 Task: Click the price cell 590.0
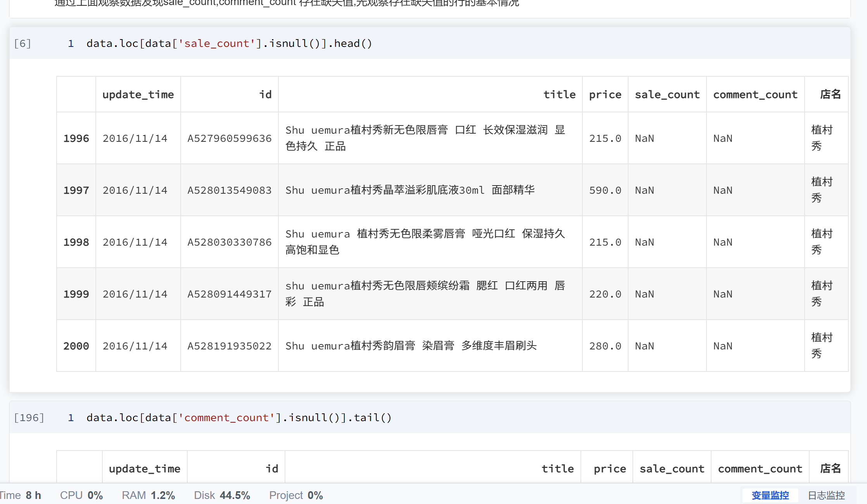(x=605, y=190)
